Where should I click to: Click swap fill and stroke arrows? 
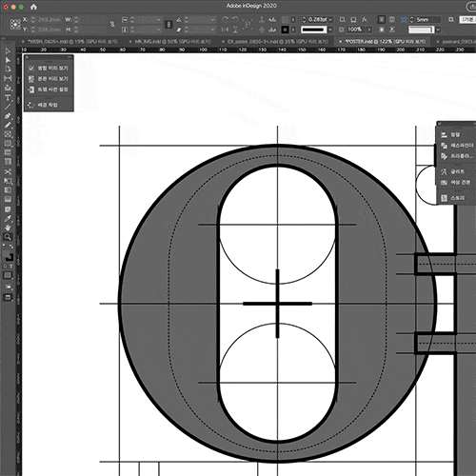pyautogui.click(x=11, y=247)
